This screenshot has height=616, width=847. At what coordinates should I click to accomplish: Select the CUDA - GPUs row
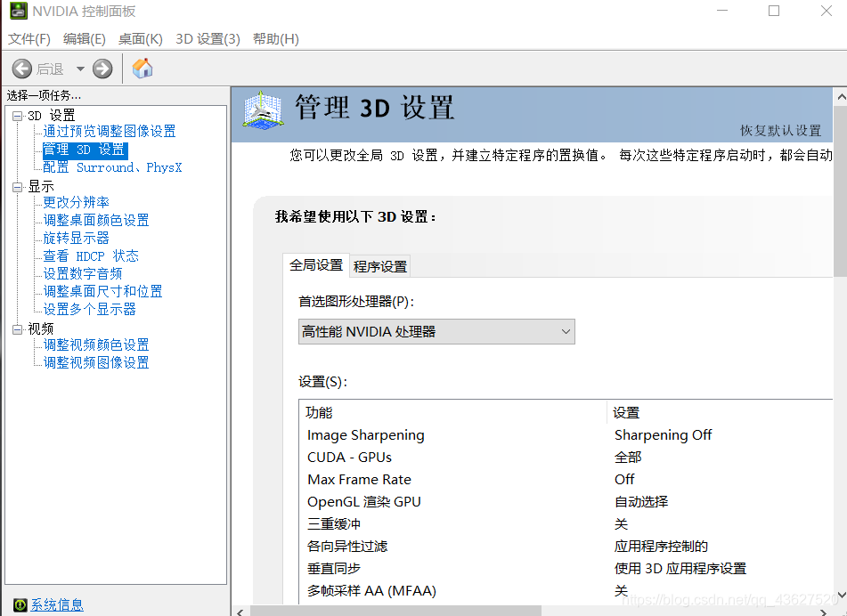point(566,458)
